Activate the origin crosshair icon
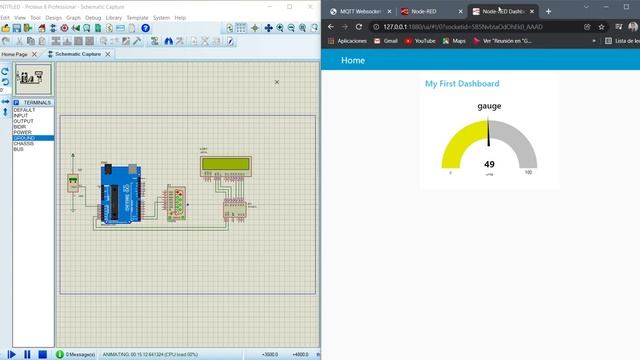 click(x=255, y=28)
